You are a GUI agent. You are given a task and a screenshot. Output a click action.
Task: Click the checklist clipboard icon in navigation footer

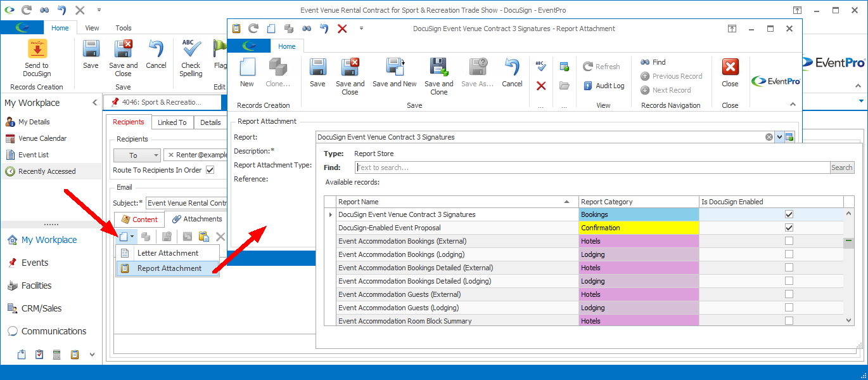[39, 355]
